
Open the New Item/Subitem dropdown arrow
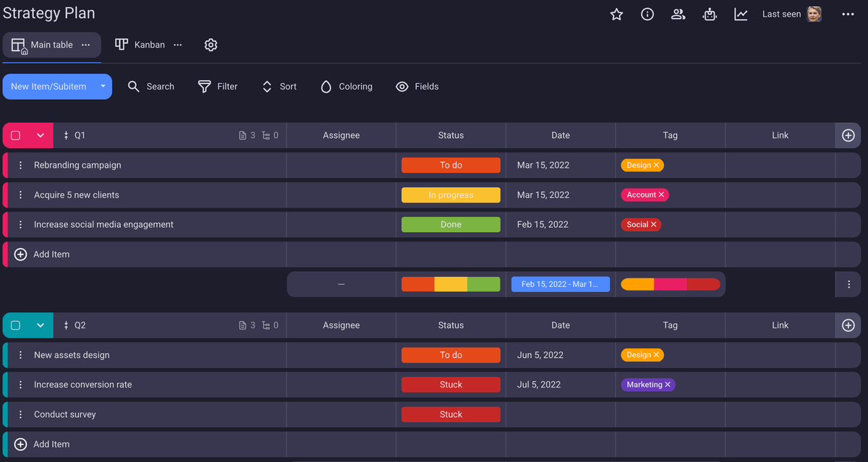tap(103, 87)
